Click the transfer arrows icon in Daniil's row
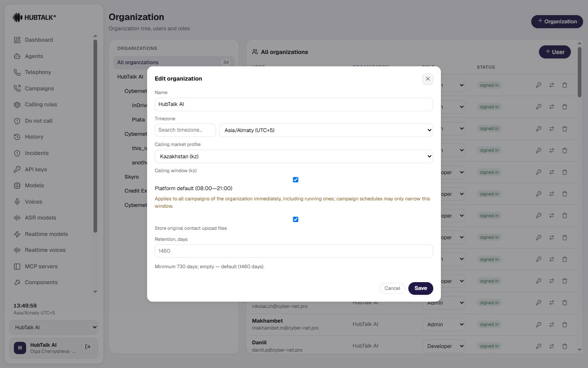The height and width of the screenshot is (368, 588). point(552,346)
